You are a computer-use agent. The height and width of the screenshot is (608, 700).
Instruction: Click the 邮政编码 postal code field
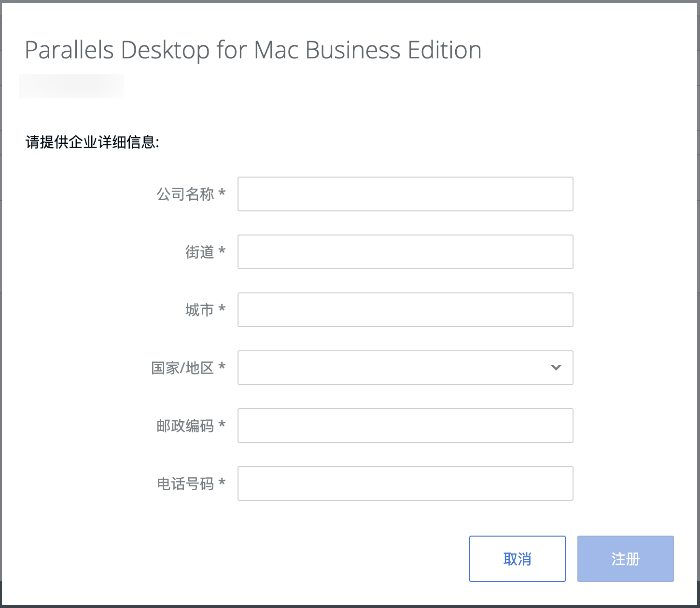click(x=405, y=426)
